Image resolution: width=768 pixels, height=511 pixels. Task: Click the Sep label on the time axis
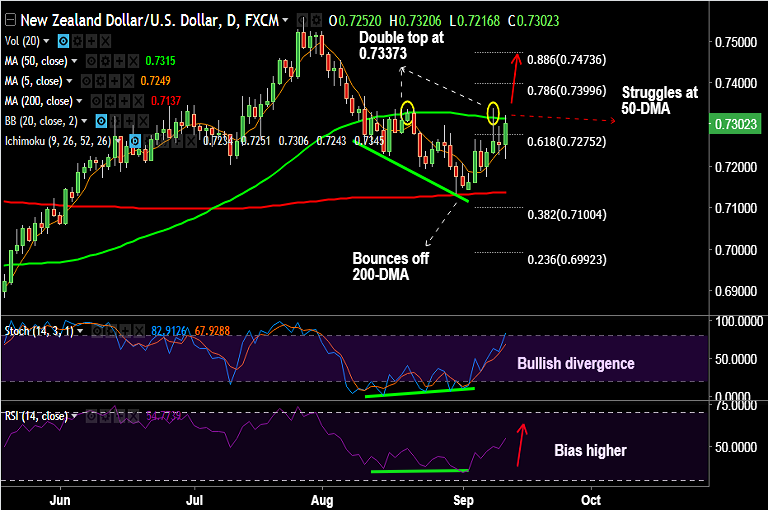(x=463, y=501)
